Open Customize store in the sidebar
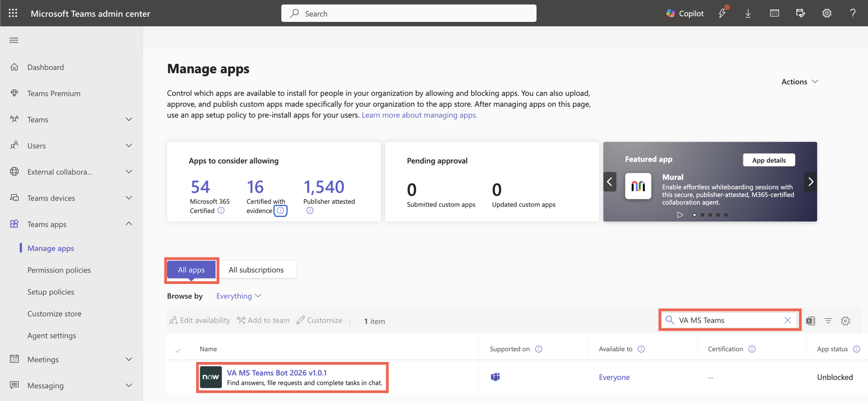 [54, 314]
